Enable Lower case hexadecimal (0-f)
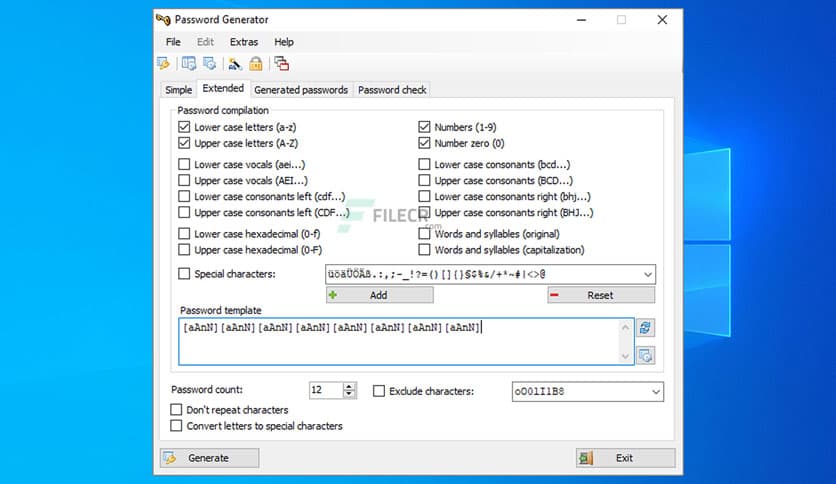836x484 pixels. (x=184, y=233)
